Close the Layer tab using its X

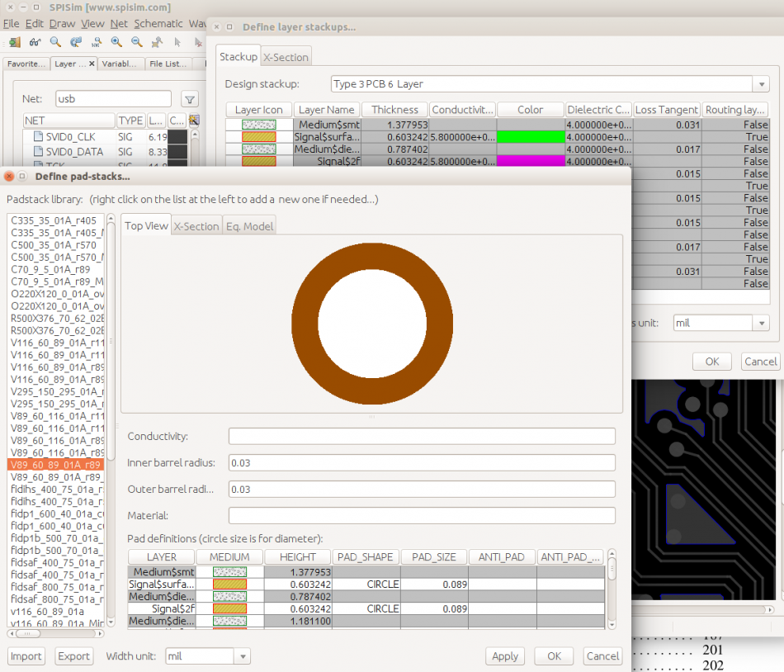91,64
